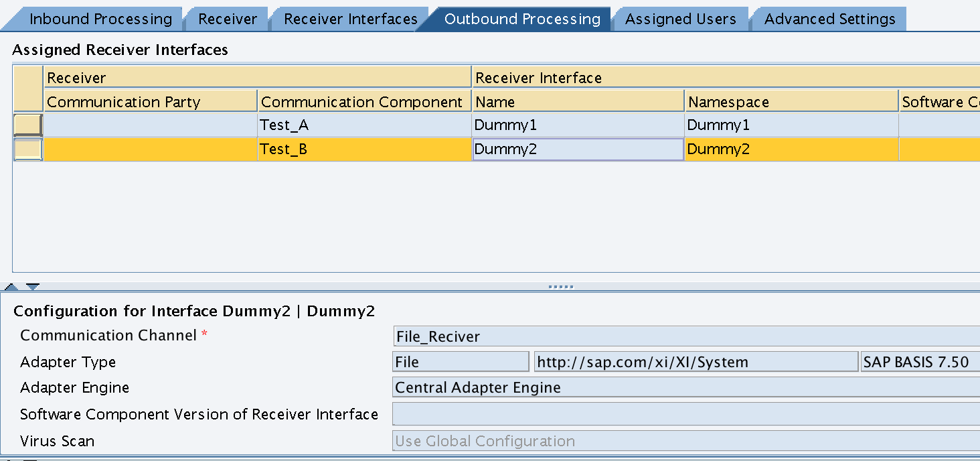Screen dimensions: 980x461
Task: Click the Adapter Engine field
Action: [686, 387]
